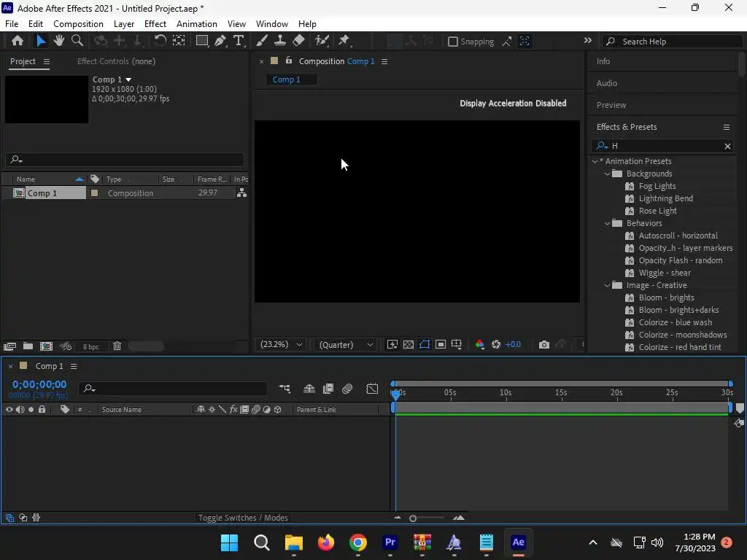
Task: Collapse the Behaviors presets folder
Action: 608,223
